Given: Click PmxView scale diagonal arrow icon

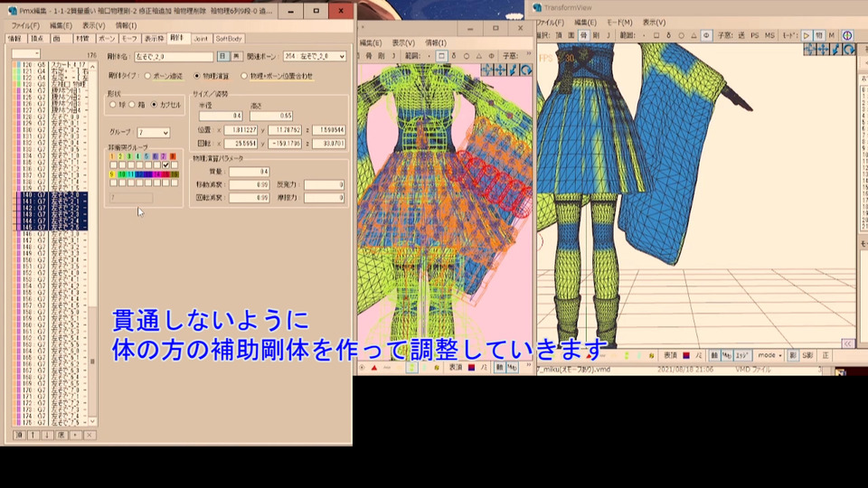Looking at the screenshot, I should pyautogui.click(x=514, y=70).
